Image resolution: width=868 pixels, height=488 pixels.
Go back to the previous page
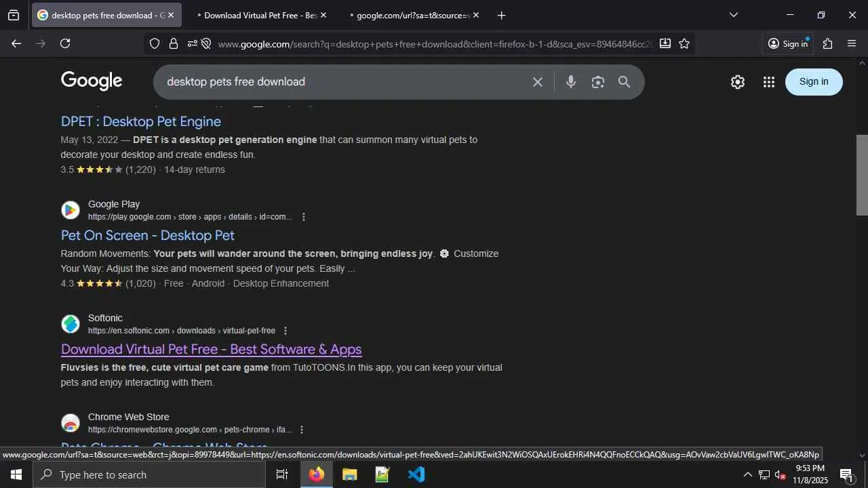[x=16, y=43]
